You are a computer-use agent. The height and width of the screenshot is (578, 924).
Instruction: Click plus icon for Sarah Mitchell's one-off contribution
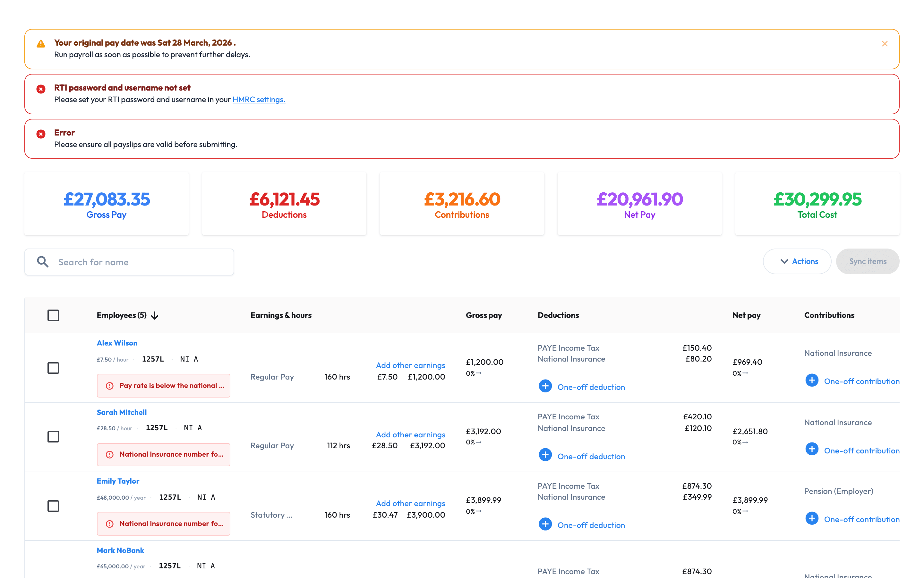point(812,449)
